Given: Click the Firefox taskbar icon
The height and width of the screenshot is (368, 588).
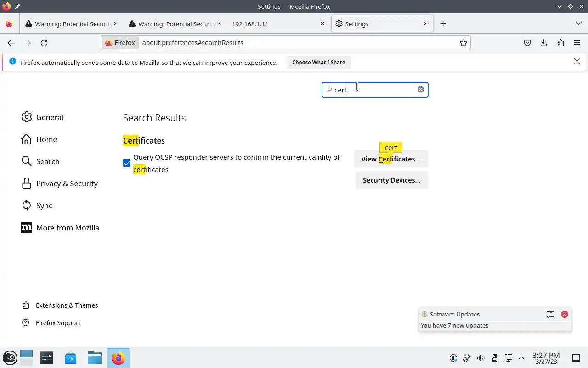Looking at the screenshot, I should [119, 358].
